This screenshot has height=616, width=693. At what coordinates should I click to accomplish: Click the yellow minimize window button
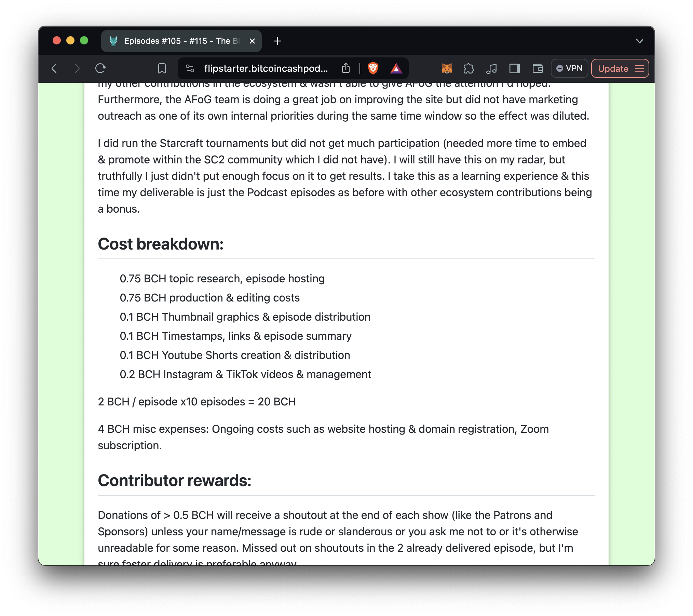[x=70, y=41]
